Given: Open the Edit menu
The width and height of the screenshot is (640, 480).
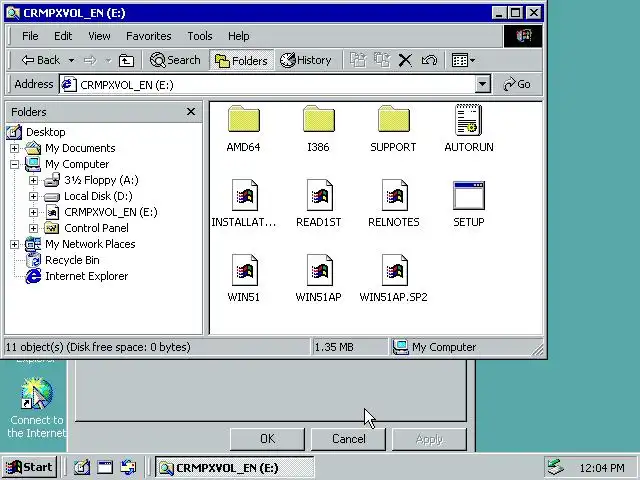Looking at the screenshot, I should click(63, 36).
